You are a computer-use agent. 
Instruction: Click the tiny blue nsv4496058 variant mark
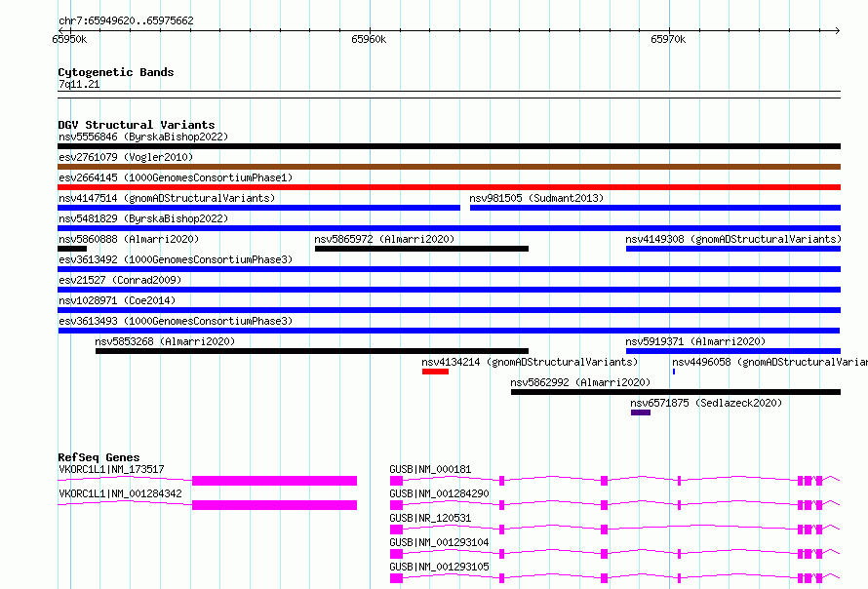click(x=674, y=372)
